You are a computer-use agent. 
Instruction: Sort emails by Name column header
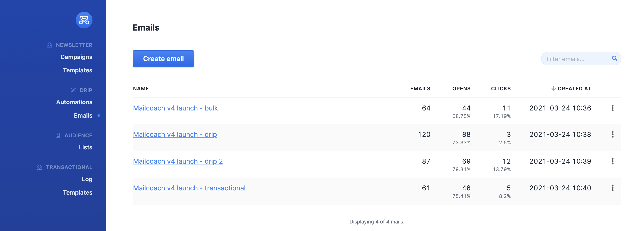coord(141,89)
